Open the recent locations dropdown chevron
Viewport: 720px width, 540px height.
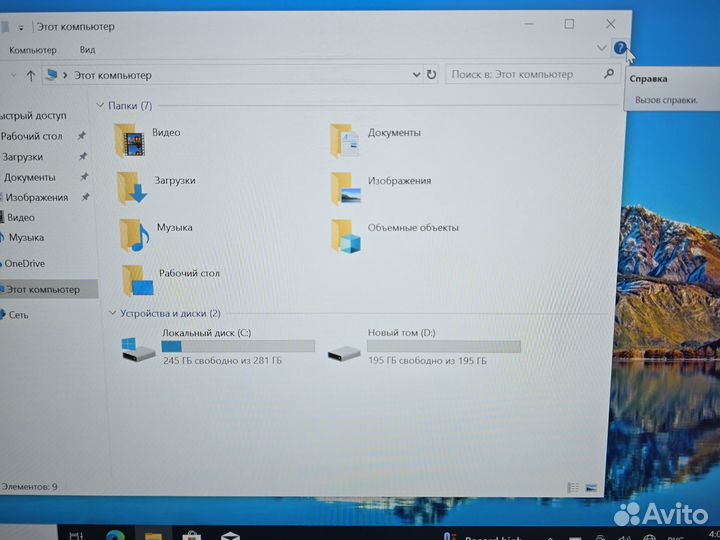pyautogui.click(x=13, y=75)
